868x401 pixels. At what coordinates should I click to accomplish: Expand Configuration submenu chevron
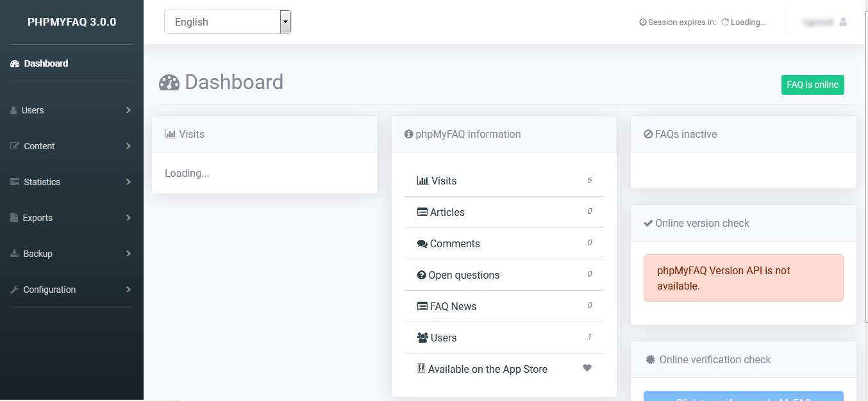128,290
